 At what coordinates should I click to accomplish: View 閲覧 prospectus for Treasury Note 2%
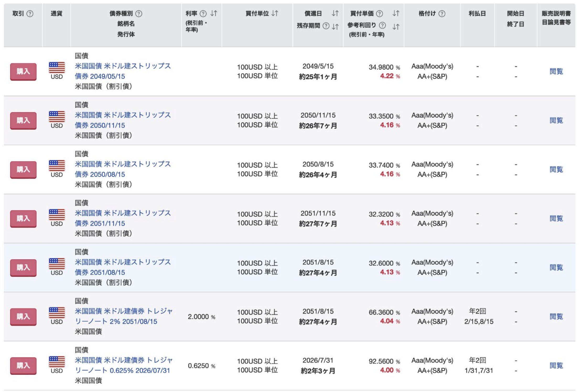(556, 316)
